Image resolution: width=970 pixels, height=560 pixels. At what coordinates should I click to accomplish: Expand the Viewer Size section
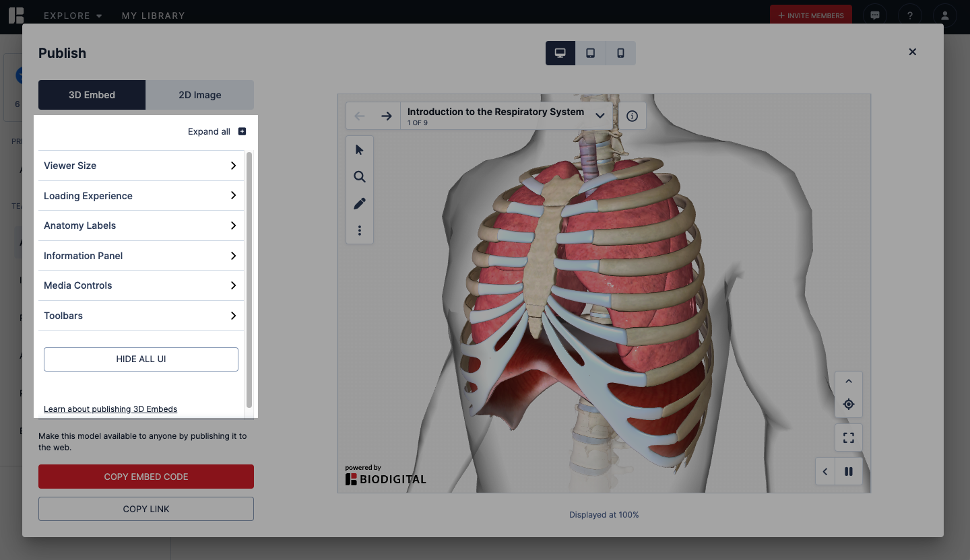(x=141, y=166)
